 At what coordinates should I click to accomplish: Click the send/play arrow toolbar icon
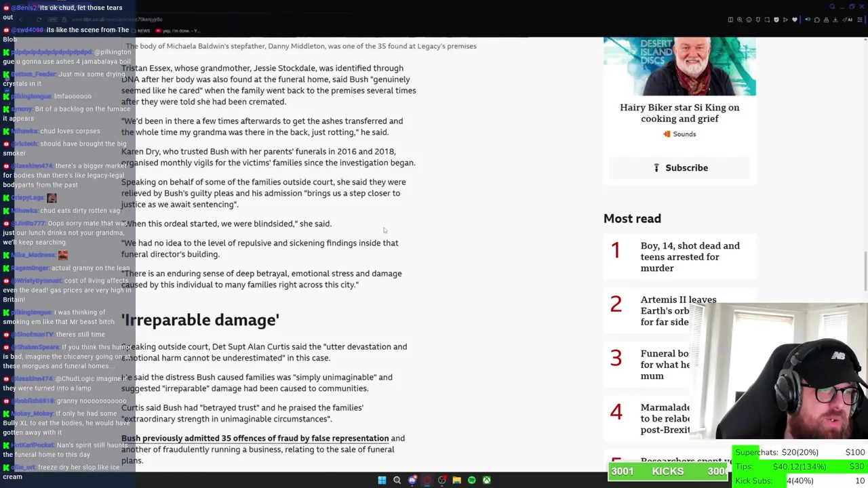point(785,20)
